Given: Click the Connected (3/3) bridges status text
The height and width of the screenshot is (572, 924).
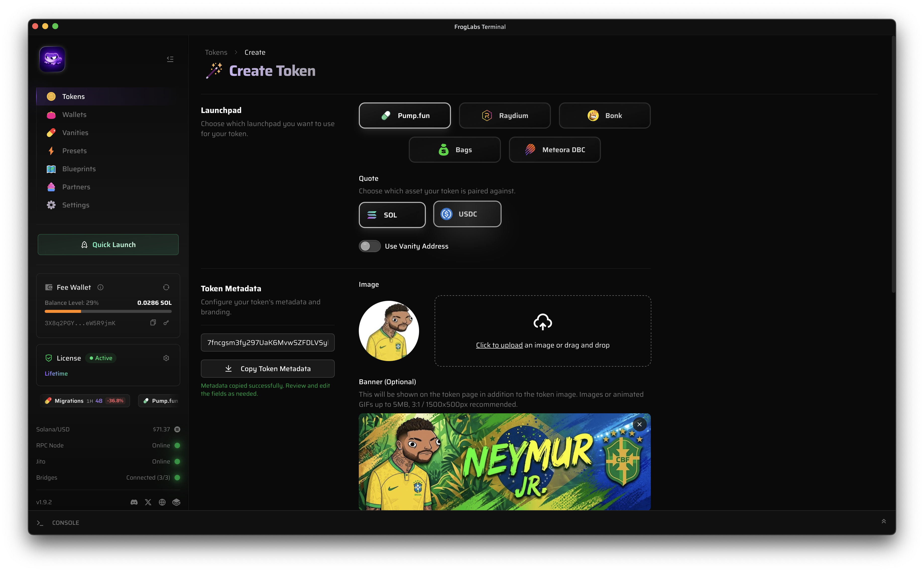Looking at the screenshot, I should coord(148,478).
